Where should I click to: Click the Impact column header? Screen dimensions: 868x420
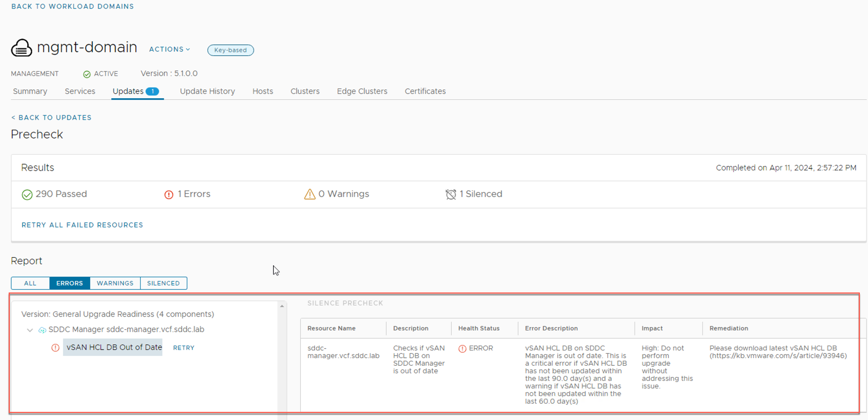(x=652, y=328)
